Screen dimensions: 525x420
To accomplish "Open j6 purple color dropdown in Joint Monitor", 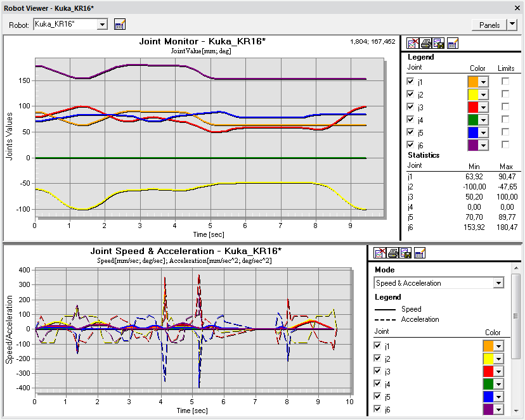I will point(483,146).
